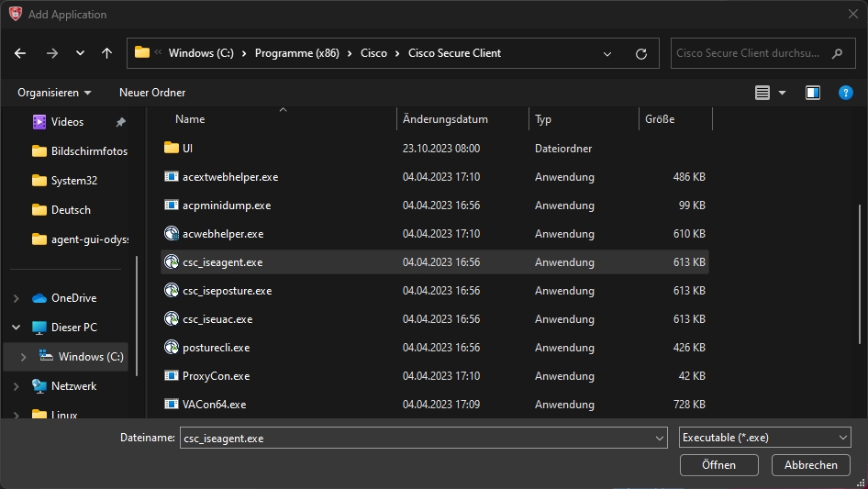Open Videos in the sidebar
Image resolution: width=868 pixels, height=489 pixels.
coord(67,122)
